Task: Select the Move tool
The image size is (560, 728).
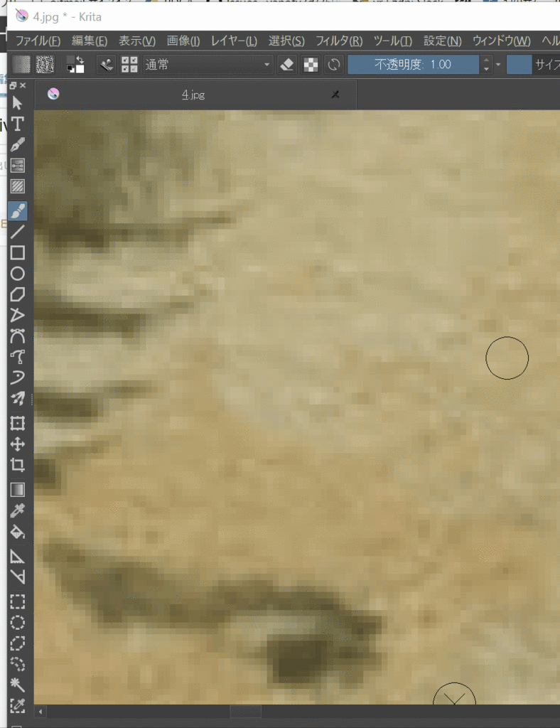Action: [18, 444]
